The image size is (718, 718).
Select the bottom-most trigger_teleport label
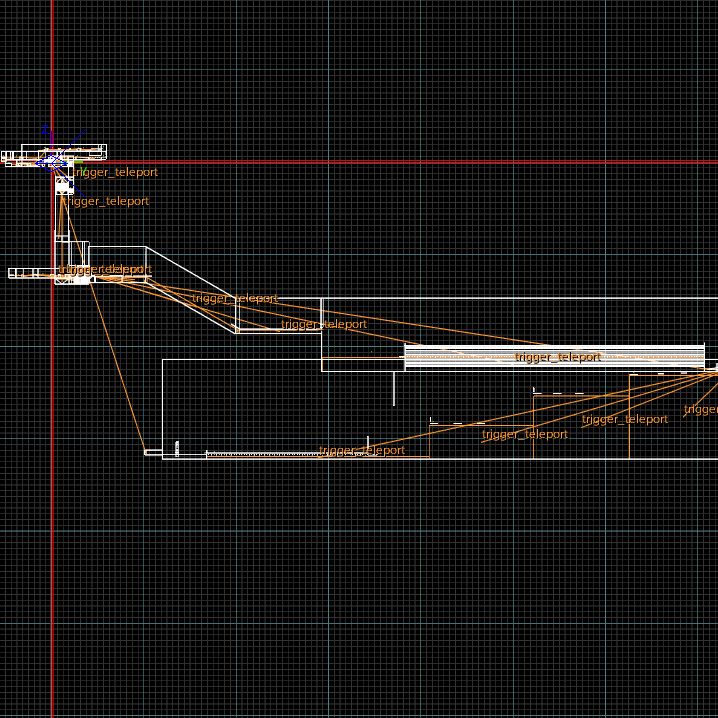(x=362, y=451)
